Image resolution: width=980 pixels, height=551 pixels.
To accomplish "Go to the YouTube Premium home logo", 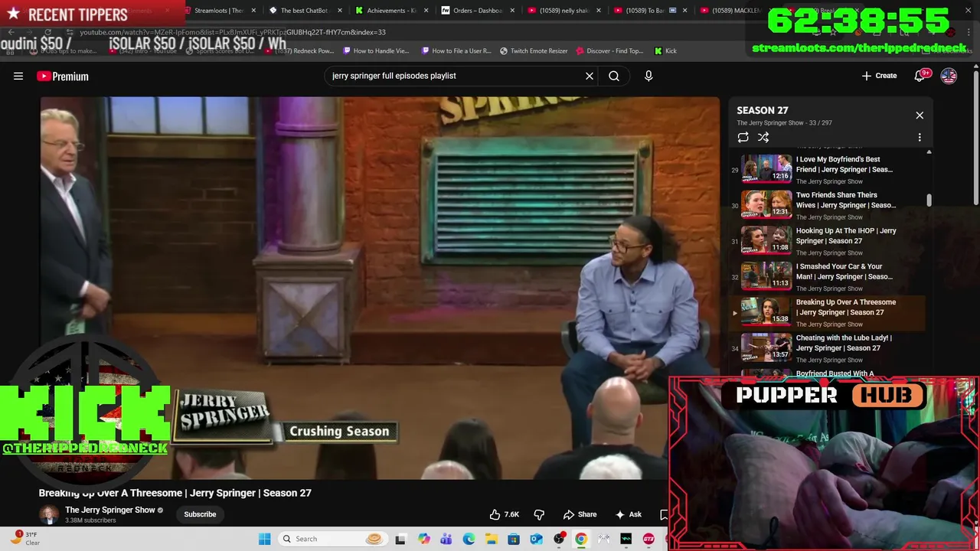I will [x=63, y=76].
